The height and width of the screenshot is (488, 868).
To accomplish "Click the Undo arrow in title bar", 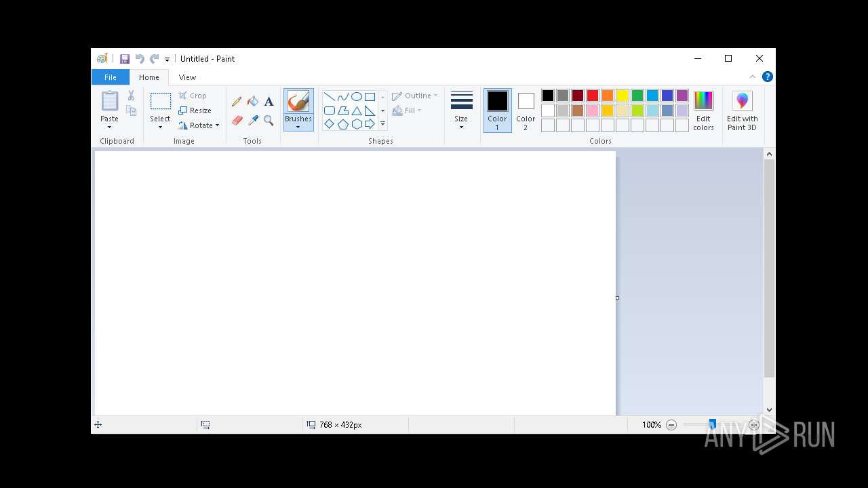I will [140, 59].
